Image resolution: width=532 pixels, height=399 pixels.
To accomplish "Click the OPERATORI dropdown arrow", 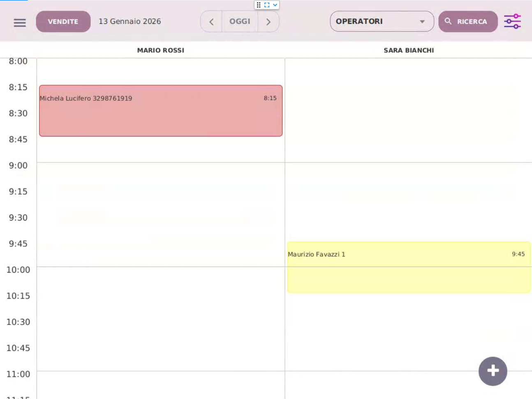I will 422,22.
